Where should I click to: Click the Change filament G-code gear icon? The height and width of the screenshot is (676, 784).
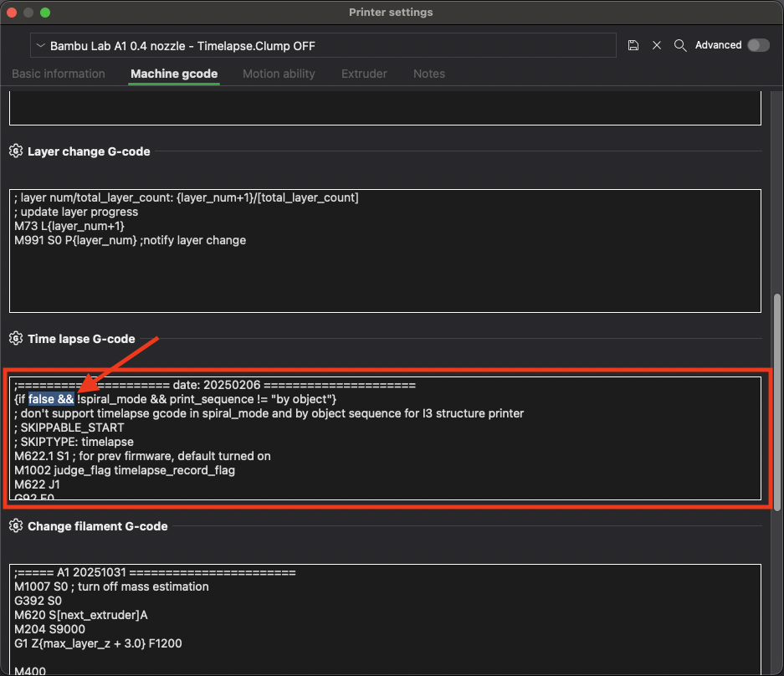pos(16,526)
